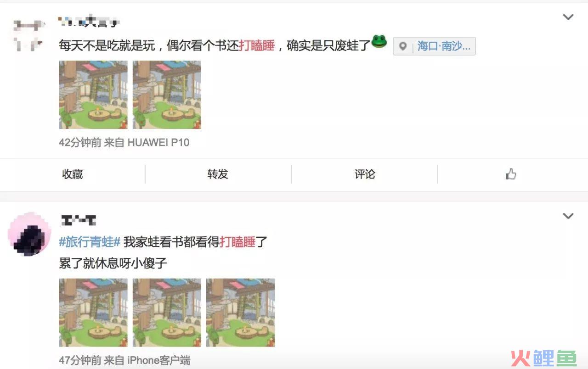
Task: Click source HUAWEI P10
Action: pos(158,143)
